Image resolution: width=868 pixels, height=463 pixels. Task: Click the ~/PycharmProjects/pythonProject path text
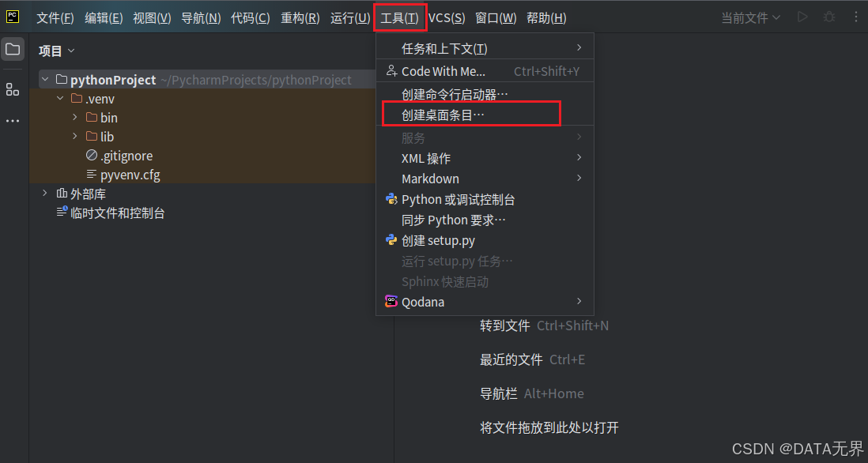(256, 81)
